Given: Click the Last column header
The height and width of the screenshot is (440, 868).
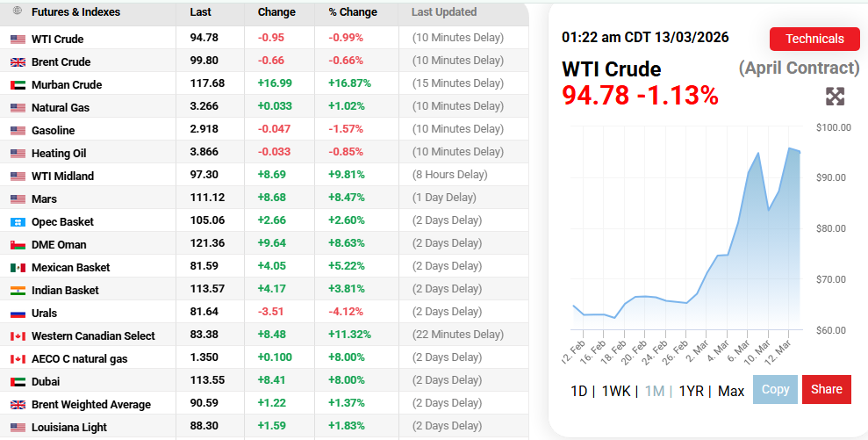Looking at the screenshot, I should pyautogui.click(x=200, y=11).
